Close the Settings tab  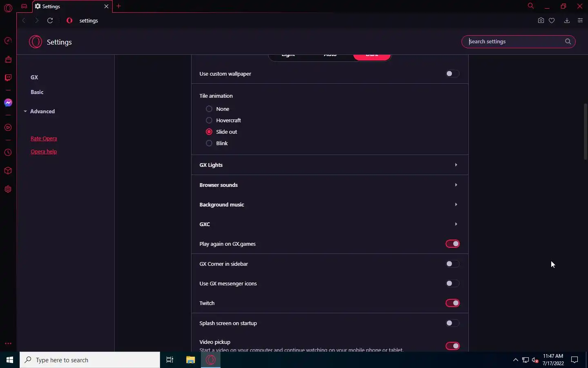[x=106, y=6]
